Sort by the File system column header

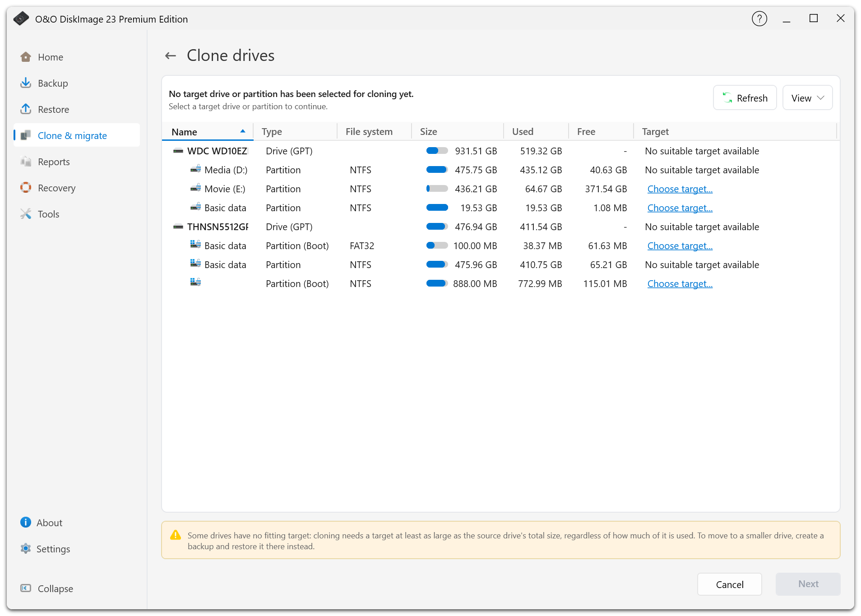click(374, 132)
